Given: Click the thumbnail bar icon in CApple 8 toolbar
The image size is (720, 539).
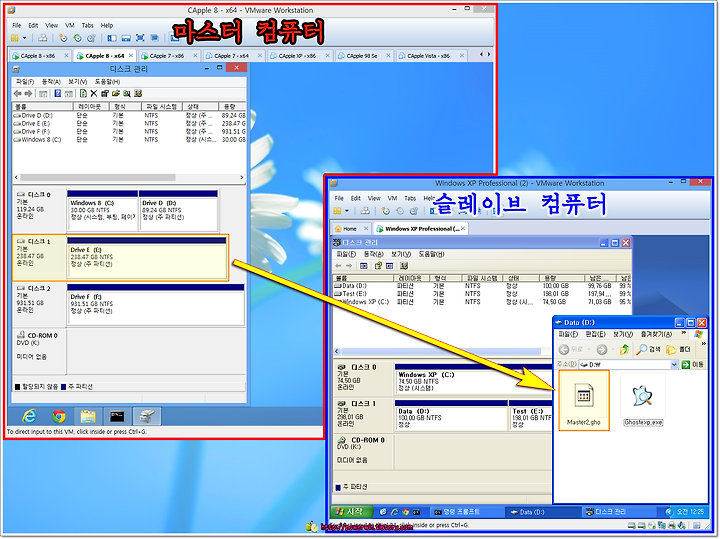Looking at the screenshot, I should [126, 38].
